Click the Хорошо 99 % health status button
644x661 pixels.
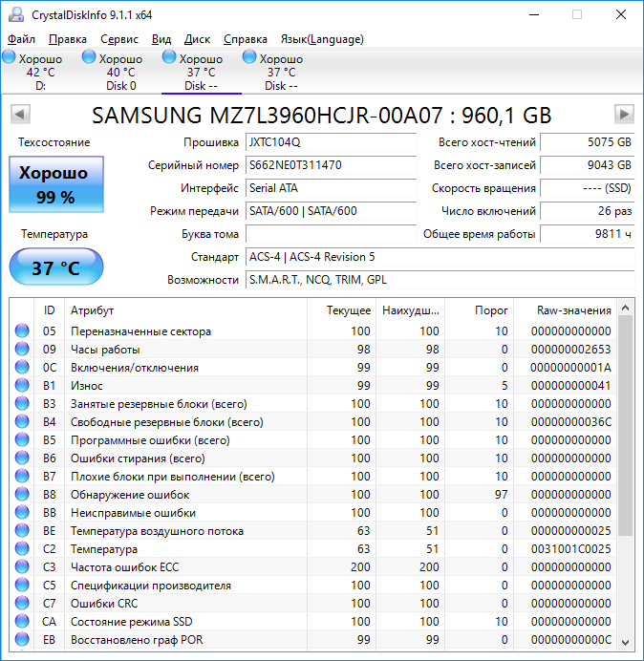click(x=56, y=184)
